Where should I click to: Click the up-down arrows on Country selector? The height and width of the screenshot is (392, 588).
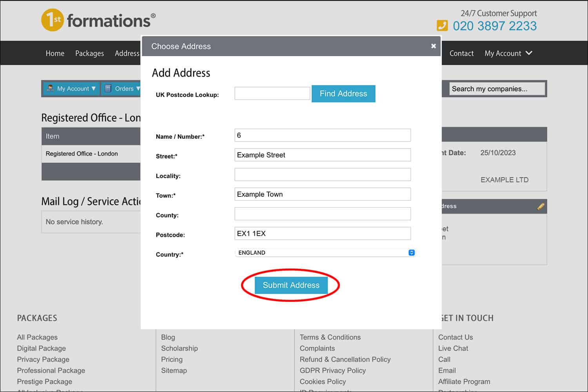pyautogui.click(x=411, y=252)
